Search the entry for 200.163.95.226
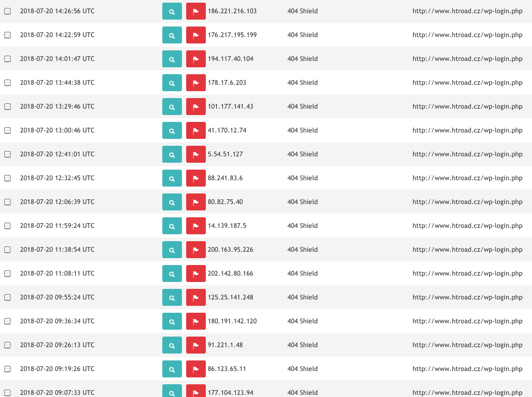 point(172,250)
